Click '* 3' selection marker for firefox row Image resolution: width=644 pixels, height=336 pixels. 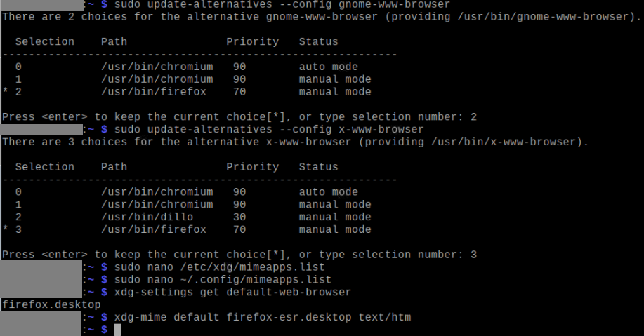pos(13,229)
